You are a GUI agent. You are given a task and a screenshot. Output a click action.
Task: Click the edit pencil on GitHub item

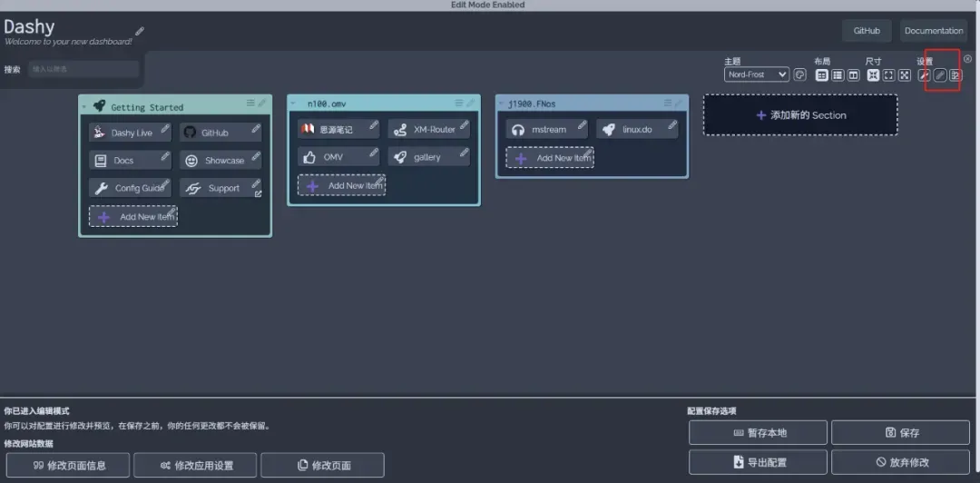[256, 129]
